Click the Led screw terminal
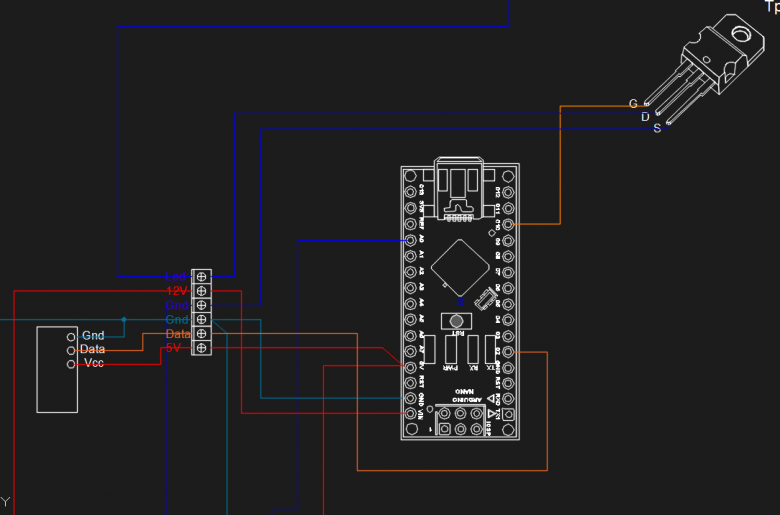 point(203,275)
